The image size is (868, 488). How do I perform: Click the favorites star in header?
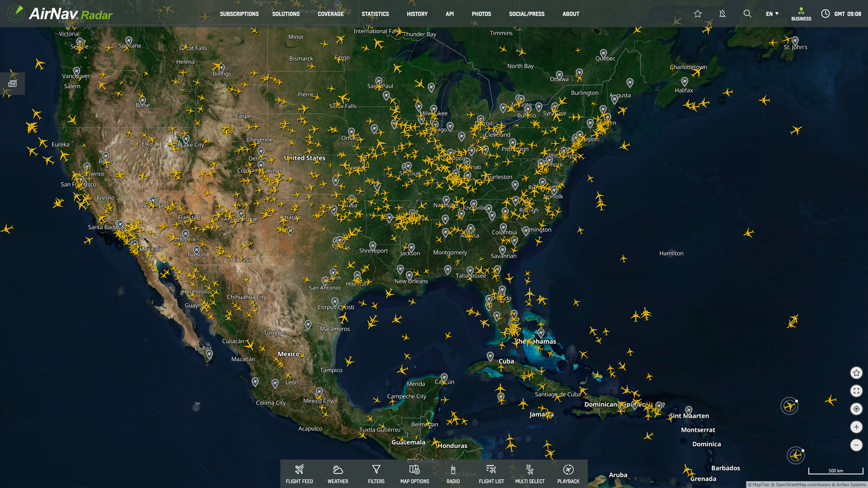coord(698,14)
